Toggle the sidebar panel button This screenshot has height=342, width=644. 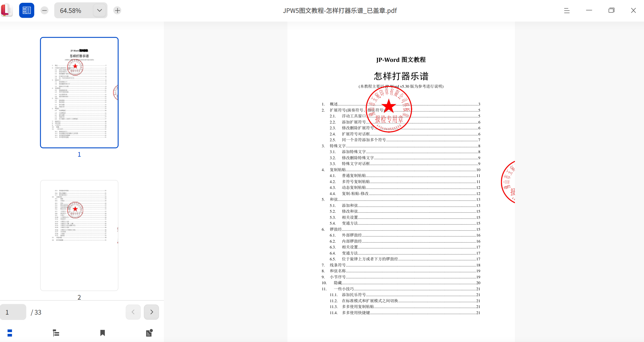point(27,10)
